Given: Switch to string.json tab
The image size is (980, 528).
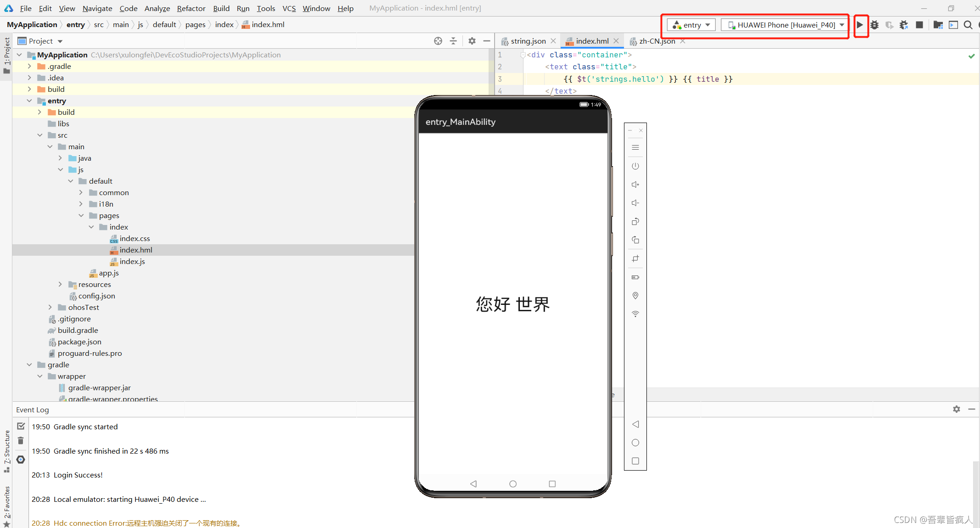Looking at the screenshot, I should tap(528, 41).
